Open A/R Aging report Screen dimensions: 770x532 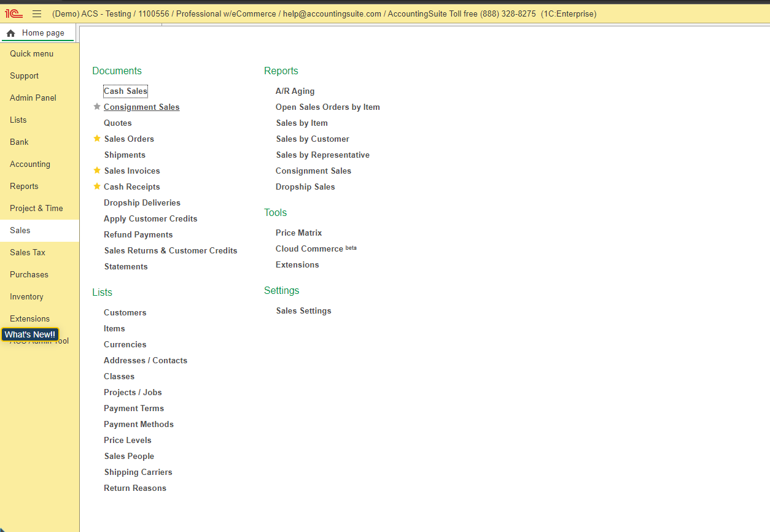point(295,91)
